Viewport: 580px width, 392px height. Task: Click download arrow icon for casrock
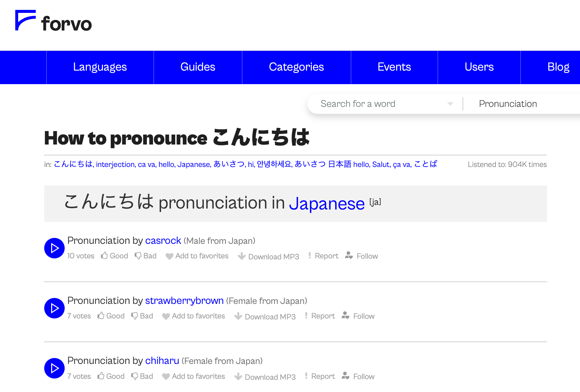(x=242, y=256)
